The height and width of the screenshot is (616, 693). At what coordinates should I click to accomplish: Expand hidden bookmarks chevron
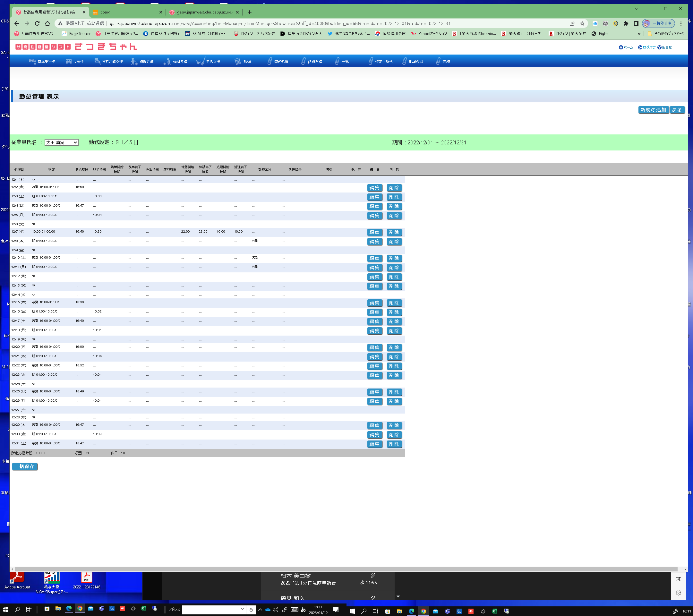pos(639,34)
